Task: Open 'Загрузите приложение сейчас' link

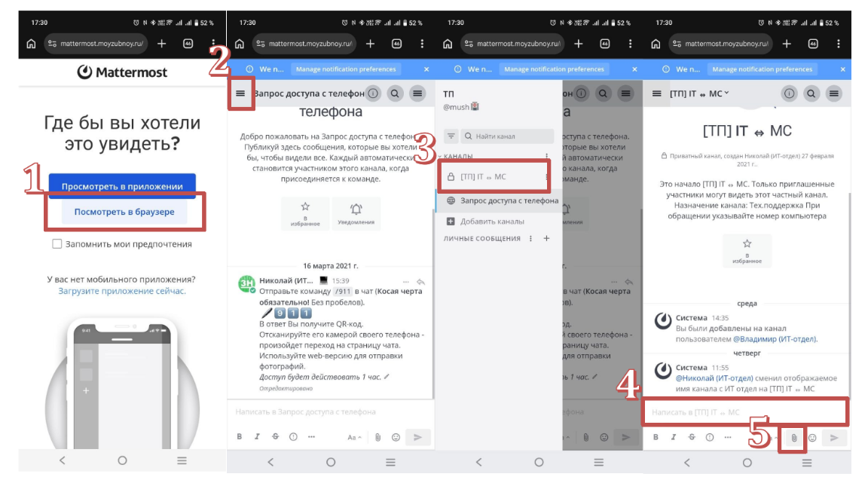Action: (122, 291)
